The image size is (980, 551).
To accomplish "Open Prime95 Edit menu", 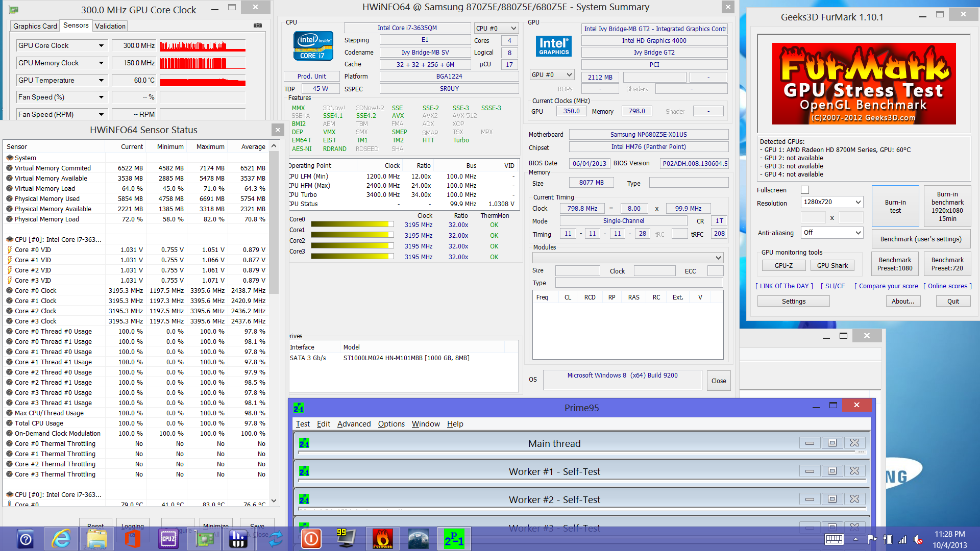I will (x=324, y=424).
